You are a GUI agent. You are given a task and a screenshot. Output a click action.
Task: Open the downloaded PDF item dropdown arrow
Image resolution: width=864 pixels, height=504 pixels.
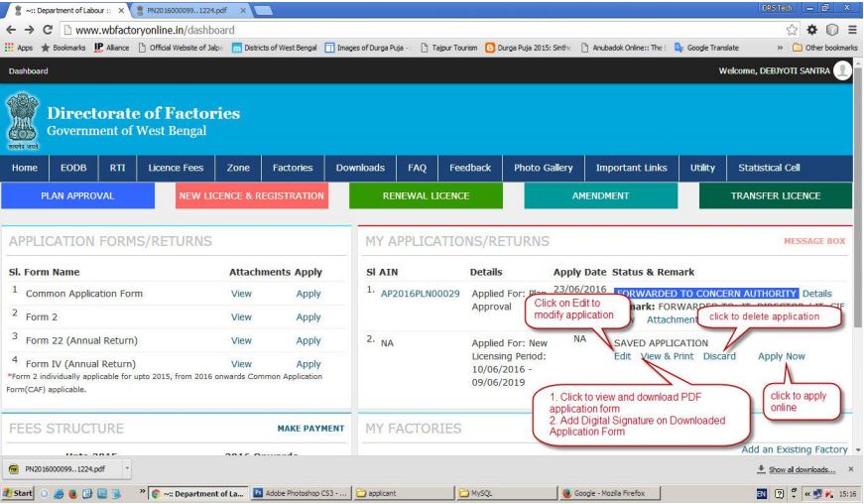pos(127,469)
